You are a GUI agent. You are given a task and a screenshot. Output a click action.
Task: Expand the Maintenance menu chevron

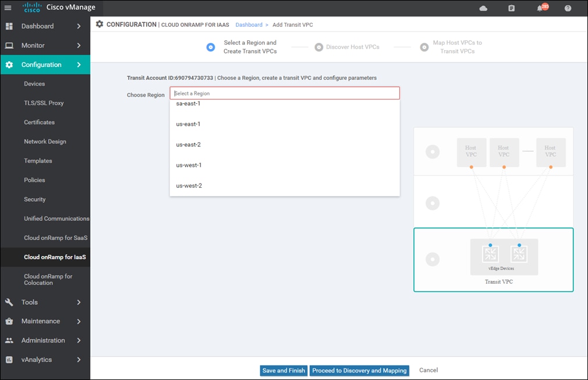click(79, 321)
